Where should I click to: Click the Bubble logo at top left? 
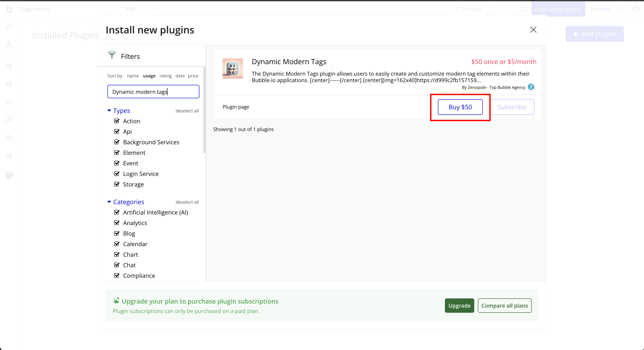9,9
